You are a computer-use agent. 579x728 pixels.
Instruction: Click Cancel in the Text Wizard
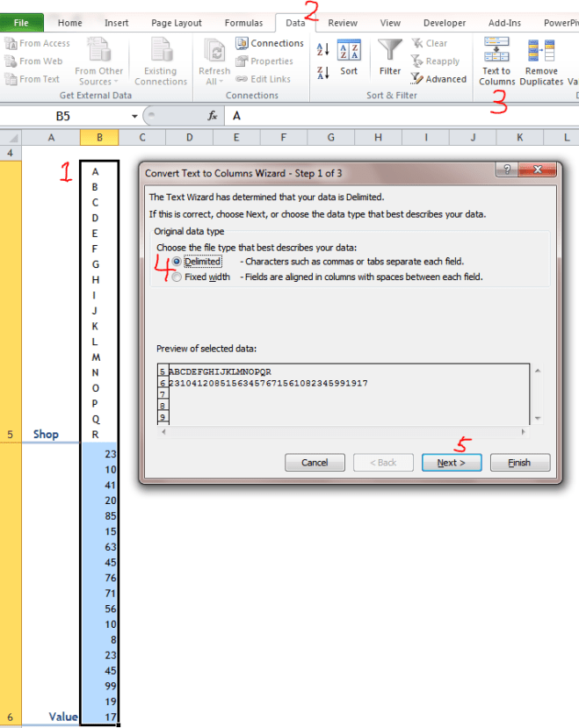click(x=315, y=462)
